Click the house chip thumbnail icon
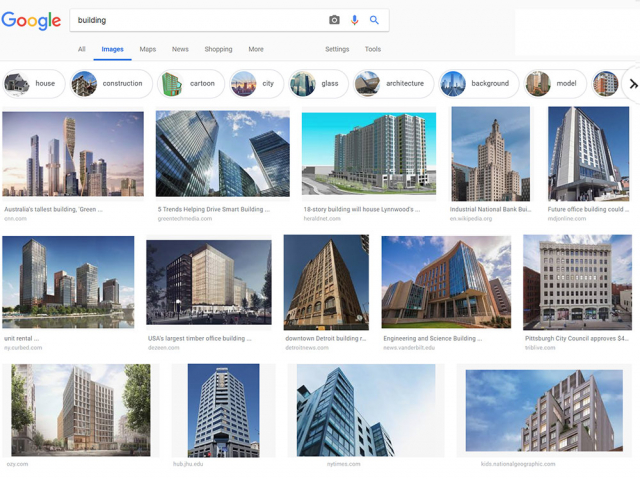 pos(17,84)
